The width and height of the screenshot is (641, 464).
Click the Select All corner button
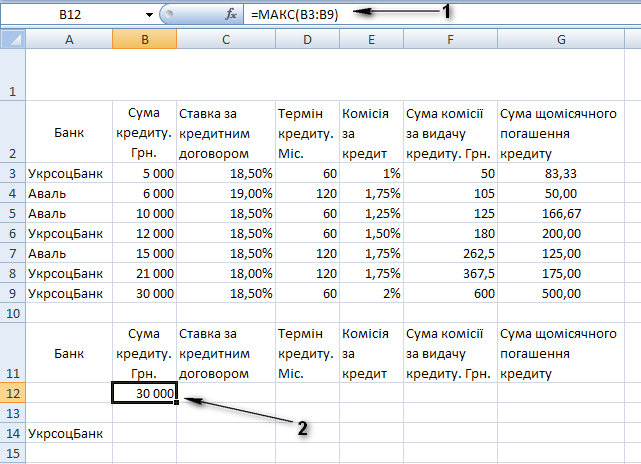pos(13,40)
